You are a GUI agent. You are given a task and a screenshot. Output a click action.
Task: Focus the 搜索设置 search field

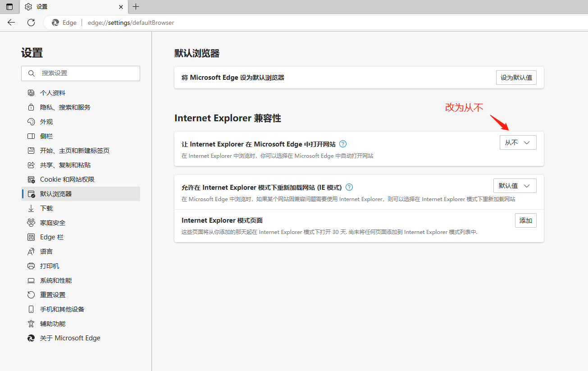[x=81, y=73]
